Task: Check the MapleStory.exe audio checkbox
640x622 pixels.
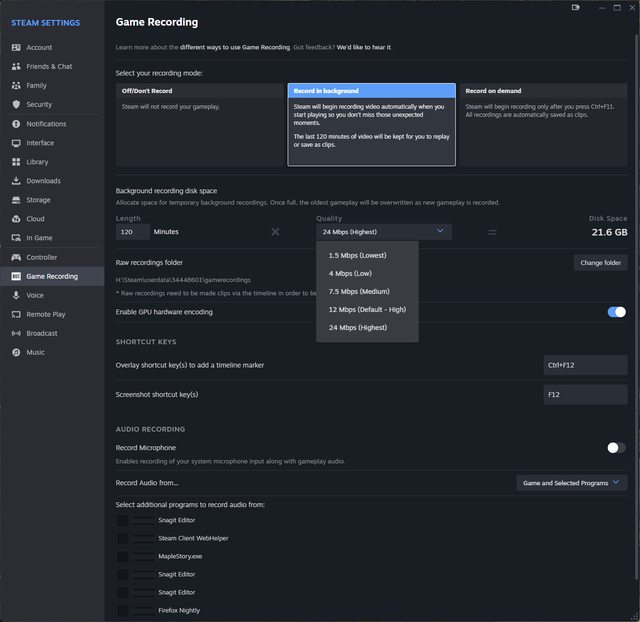Action: coord(122,556)
